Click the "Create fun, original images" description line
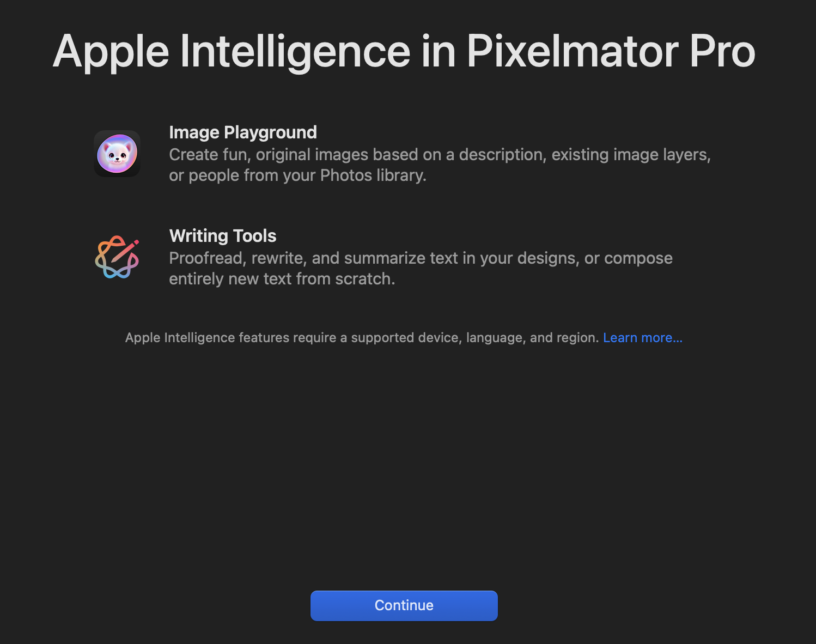 (440, 155)
